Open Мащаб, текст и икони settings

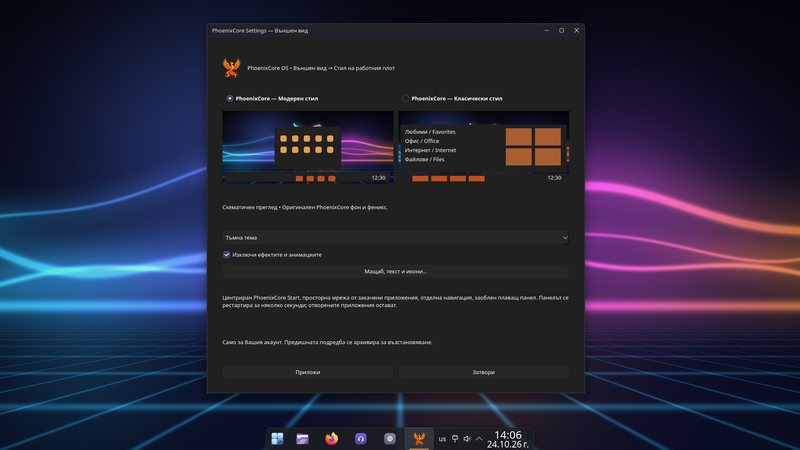[x=395, y=271]
